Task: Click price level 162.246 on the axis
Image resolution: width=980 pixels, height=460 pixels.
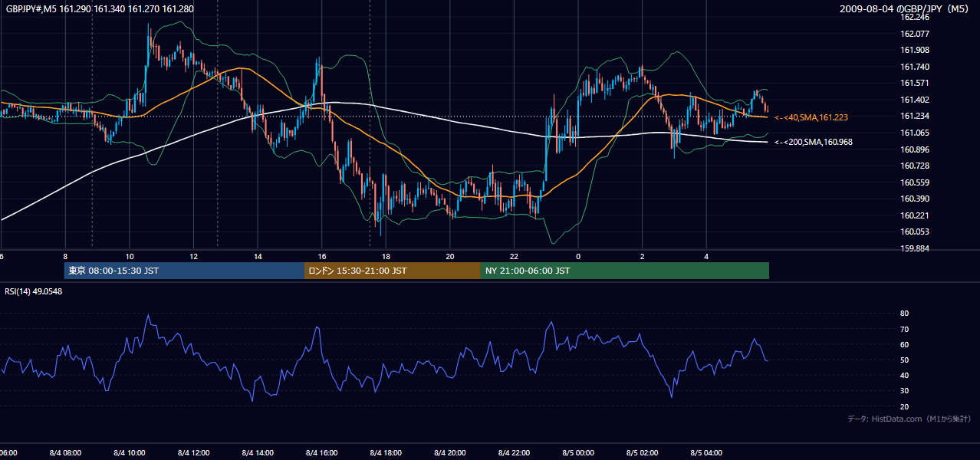Action: (914, 17)
